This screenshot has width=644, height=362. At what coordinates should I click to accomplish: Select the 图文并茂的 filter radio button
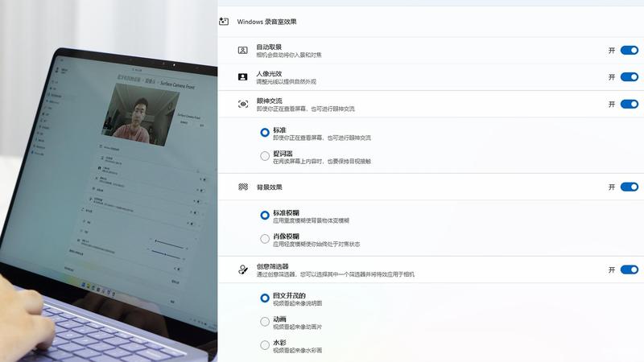[265, 298]
